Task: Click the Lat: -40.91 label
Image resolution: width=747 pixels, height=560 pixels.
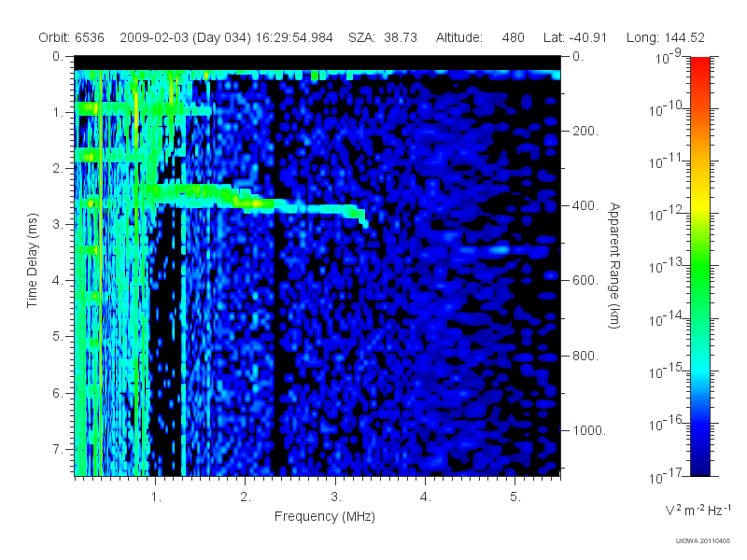Action: click(x=575, y=37)
